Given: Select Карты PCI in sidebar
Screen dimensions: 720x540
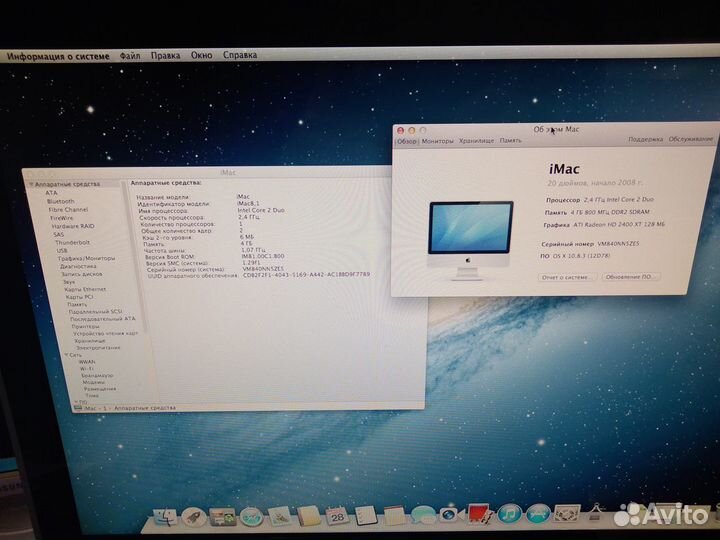Looking at the screenshot, I should 79,297.
